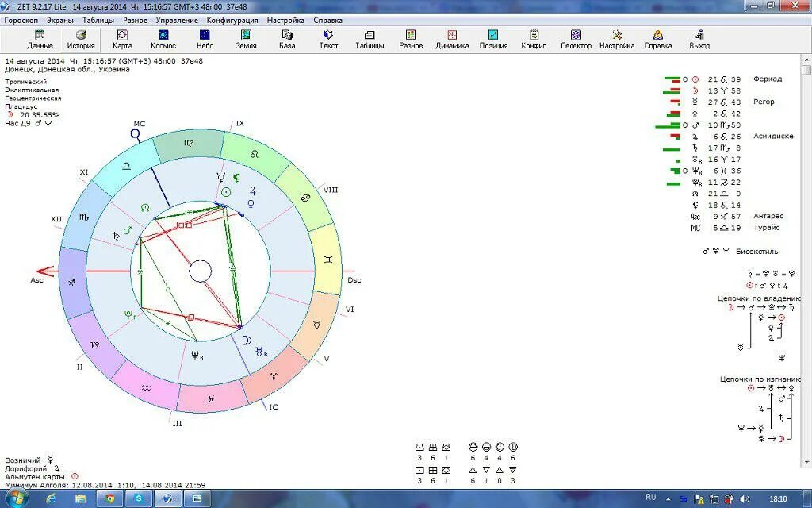Click the Mars symbol in chart wheel
812x508 pixels.
[128, 229]
